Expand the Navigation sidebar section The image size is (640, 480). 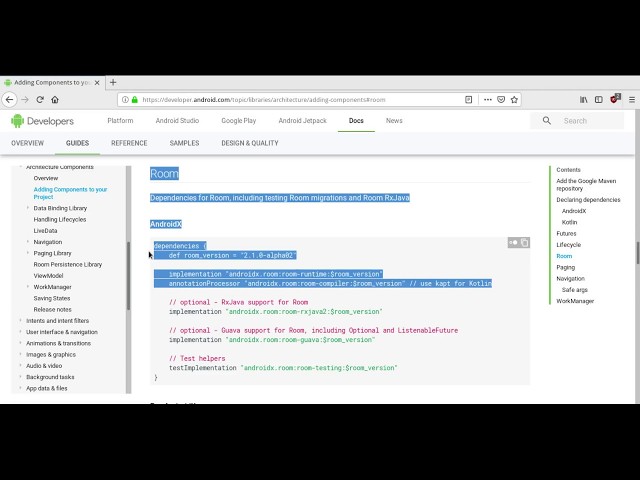(x=28, y=242)
